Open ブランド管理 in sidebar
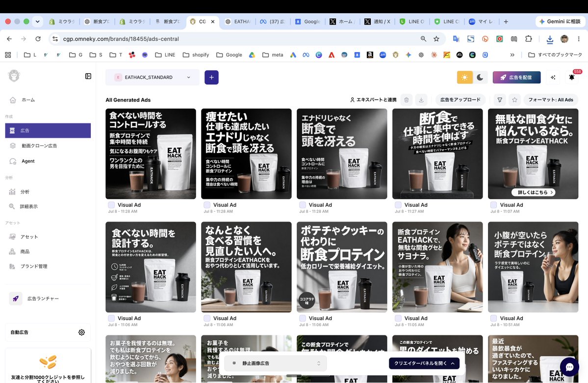This screenshot has height=383, width=588. point(48,266)
